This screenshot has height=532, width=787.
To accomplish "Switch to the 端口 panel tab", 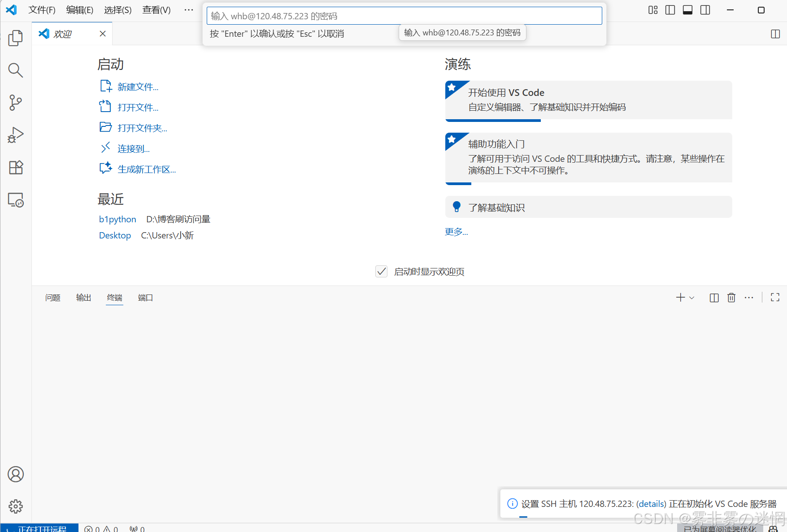I will [145, 298].
